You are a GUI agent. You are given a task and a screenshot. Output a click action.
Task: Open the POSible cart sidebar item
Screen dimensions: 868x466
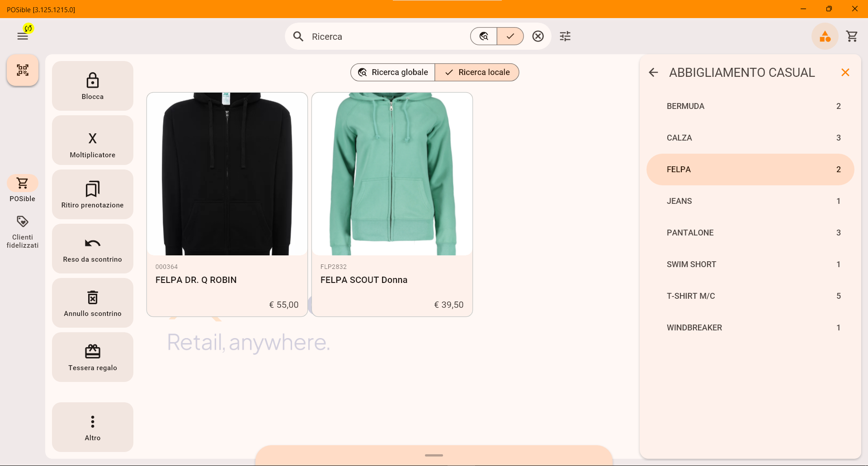tap(23, 188)
